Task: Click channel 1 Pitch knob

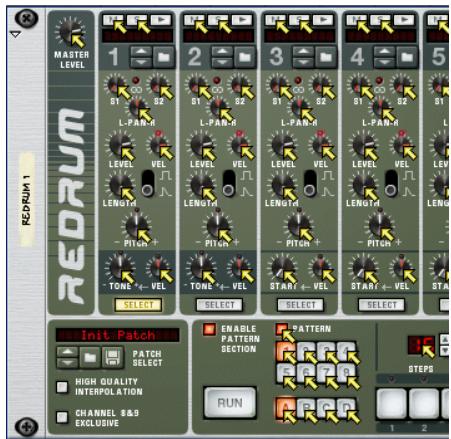Action: pos(136,226)
